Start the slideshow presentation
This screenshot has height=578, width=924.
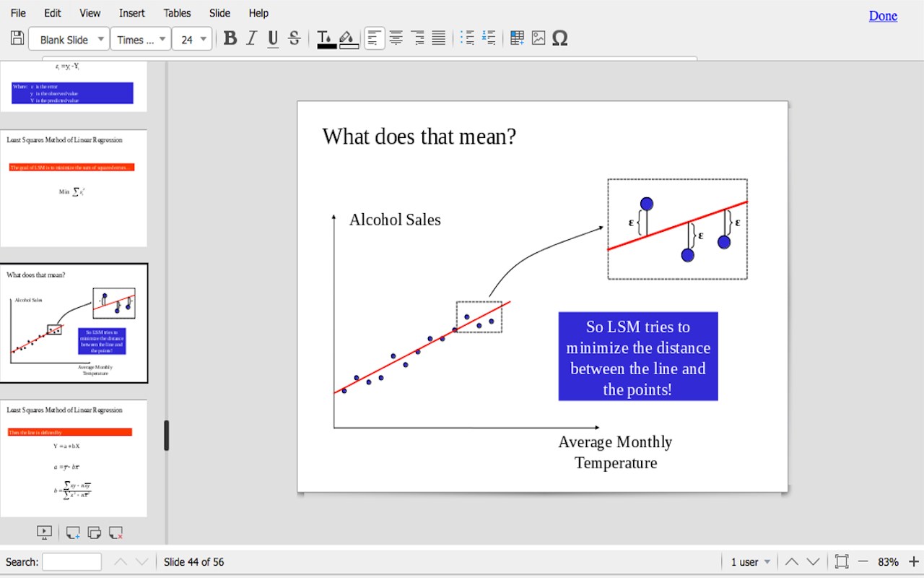pyautogui.click(x=44, y=532)
